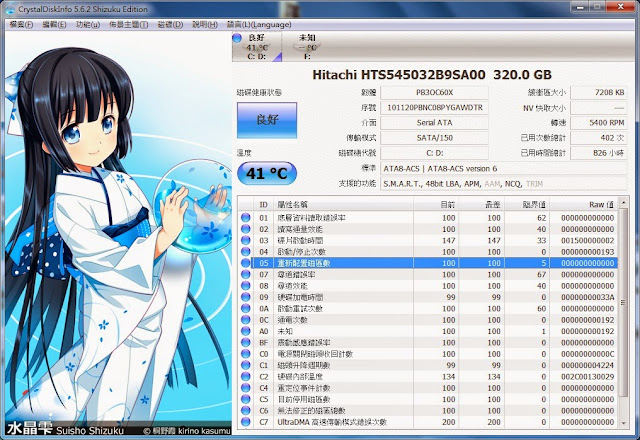Image resolution: width=640 pixels, height=440 pixels.
Task: Click supported features field with S.M.A.R.T.
Action: [504, 184]
